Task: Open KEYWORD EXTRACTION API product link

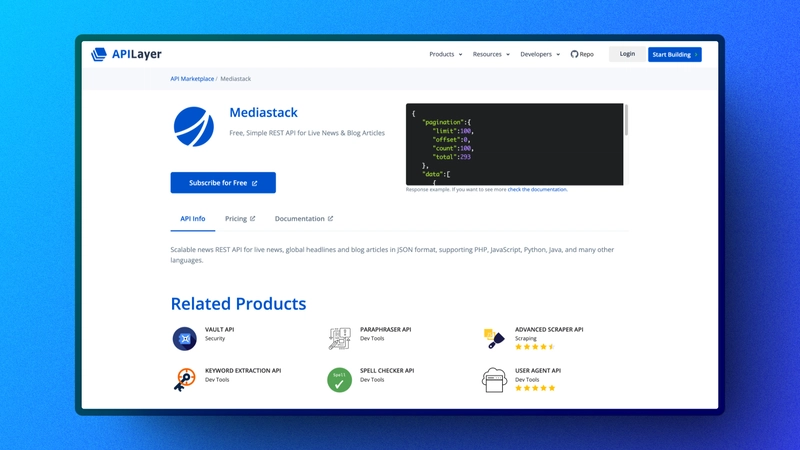Action: [243, 371]
